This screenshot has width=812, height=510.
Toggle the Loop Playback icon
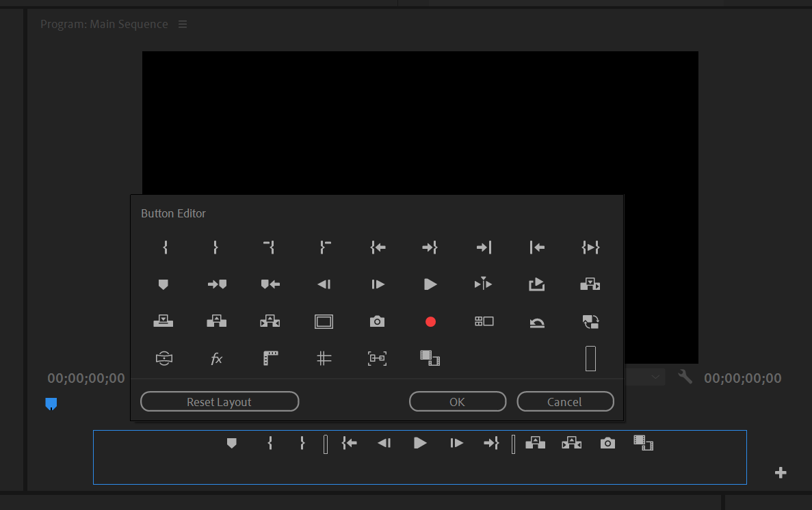click(537, 321)
